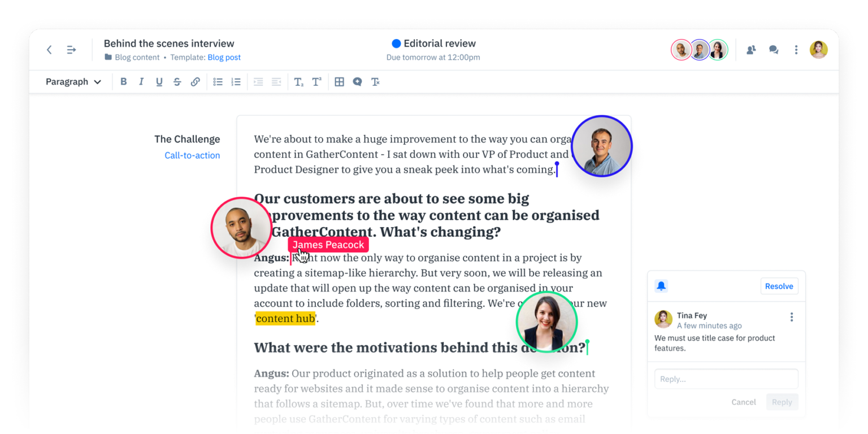
Task: Apply italic formatting
Action: click(141, 81)
